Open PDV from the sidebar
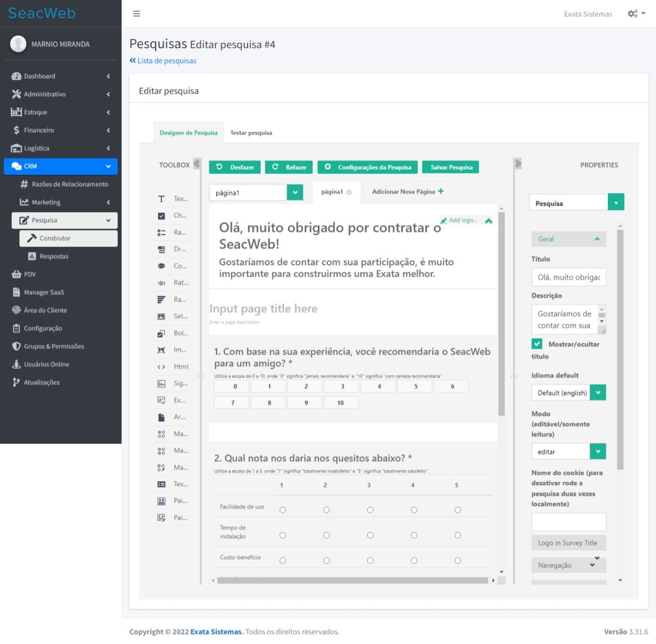 point(61,274)
